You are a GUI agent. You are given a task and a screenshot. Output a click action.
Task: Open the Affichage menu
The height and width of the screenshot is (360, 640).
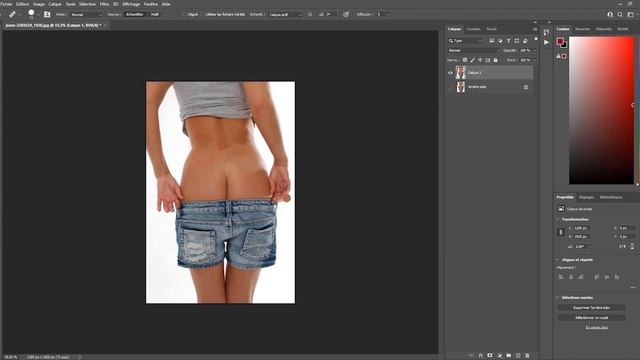click(x=131, y=4)
